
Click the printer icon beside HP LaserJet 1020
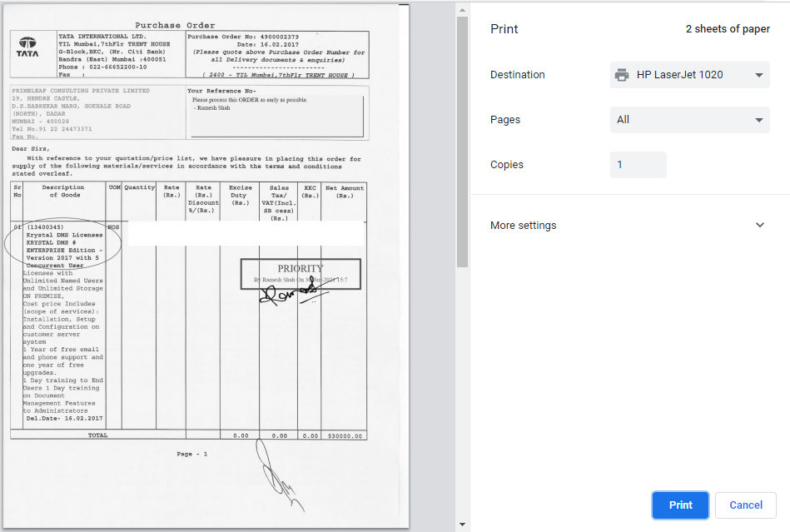click(x=622, y=75)
